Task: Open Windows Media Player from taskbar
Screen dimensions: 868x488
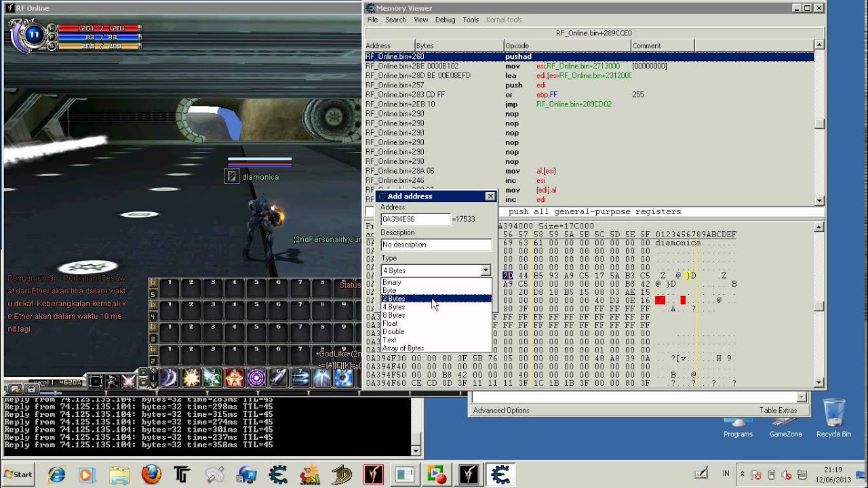Action: (86, 474)
